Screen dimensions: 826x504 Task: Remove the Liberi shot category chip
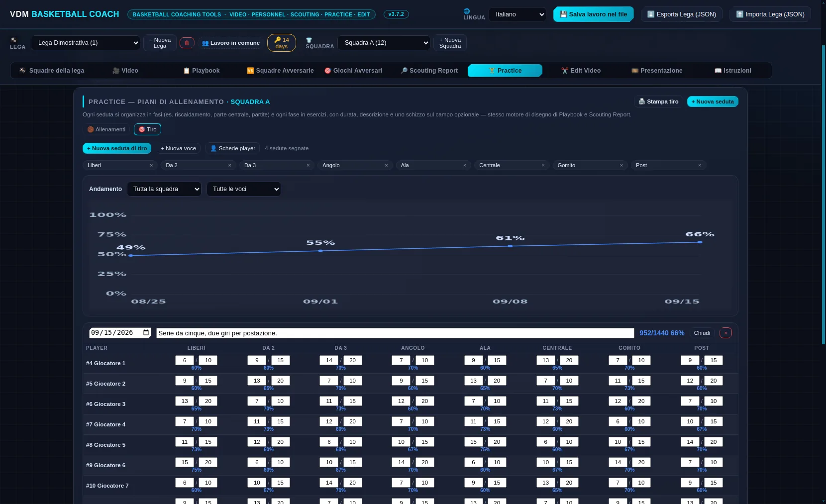click(151, 165)
